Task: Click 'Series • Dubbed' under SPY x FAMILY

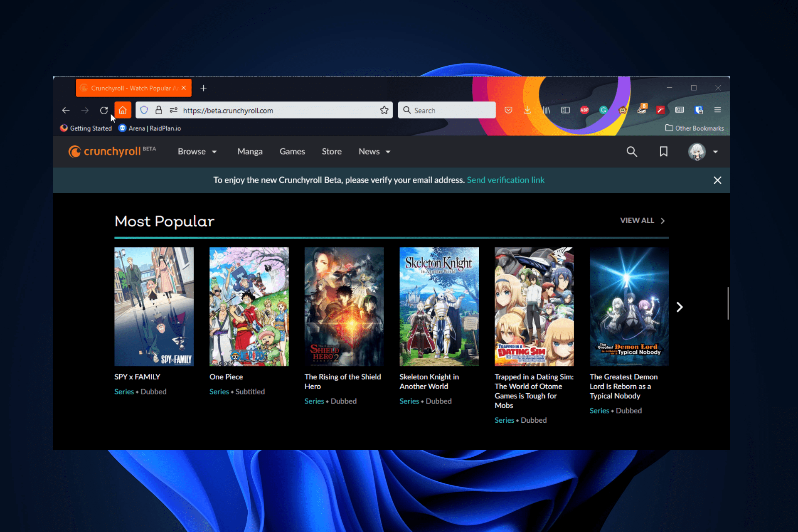Action: point(140,392)
